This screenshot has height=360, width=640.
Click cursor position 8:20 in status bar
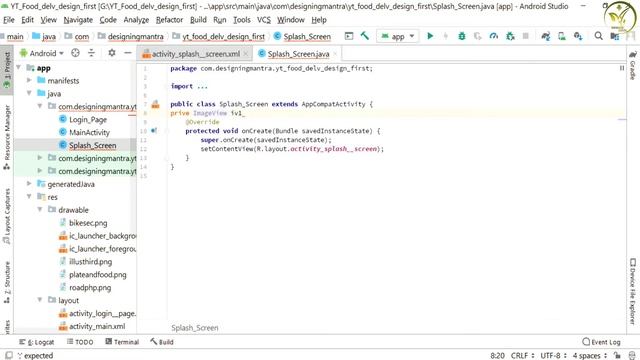click(x=497, y=356)
